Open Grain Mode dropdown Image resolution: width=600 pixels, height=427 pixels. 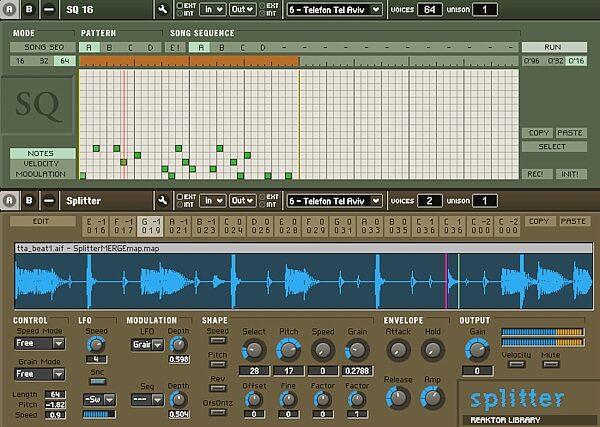pyautogui.click(x=39, y=374)
